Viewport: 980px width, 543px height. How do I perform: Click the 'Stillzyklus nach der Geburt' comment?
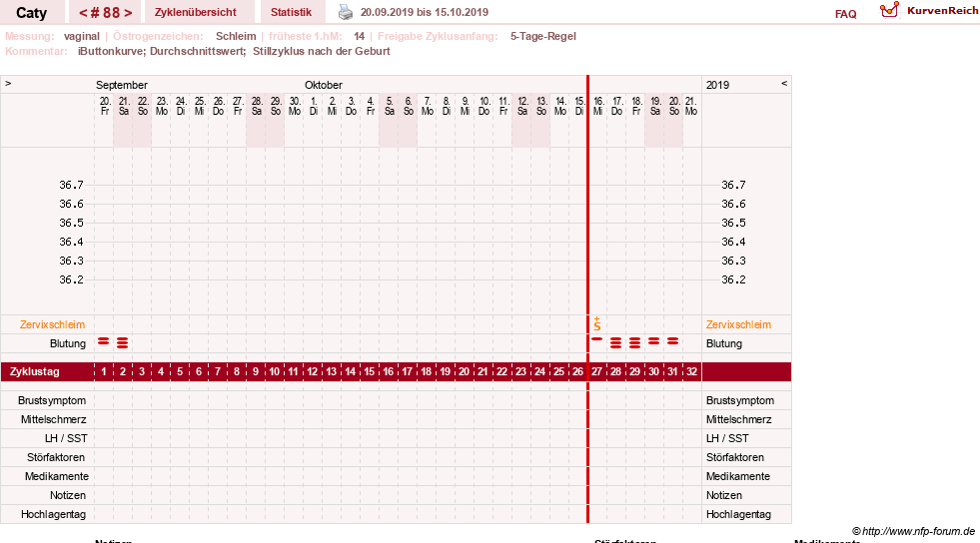pos(322,51)
